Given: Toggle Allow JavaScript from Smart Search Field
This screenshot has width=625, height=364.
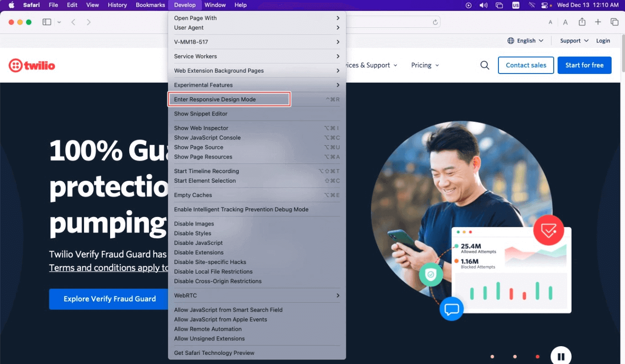Looking at the screenshot, I should tap(257, 310).
